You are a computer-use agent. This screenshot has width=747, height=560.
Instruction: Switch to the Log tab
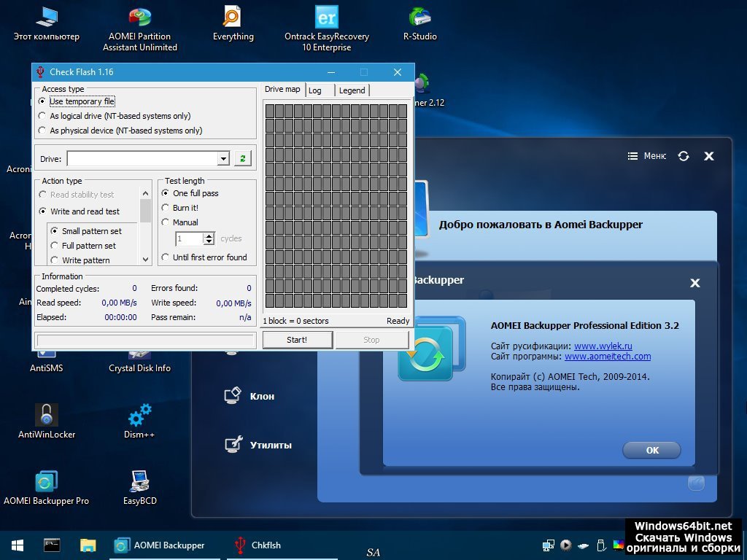(315, 90)
